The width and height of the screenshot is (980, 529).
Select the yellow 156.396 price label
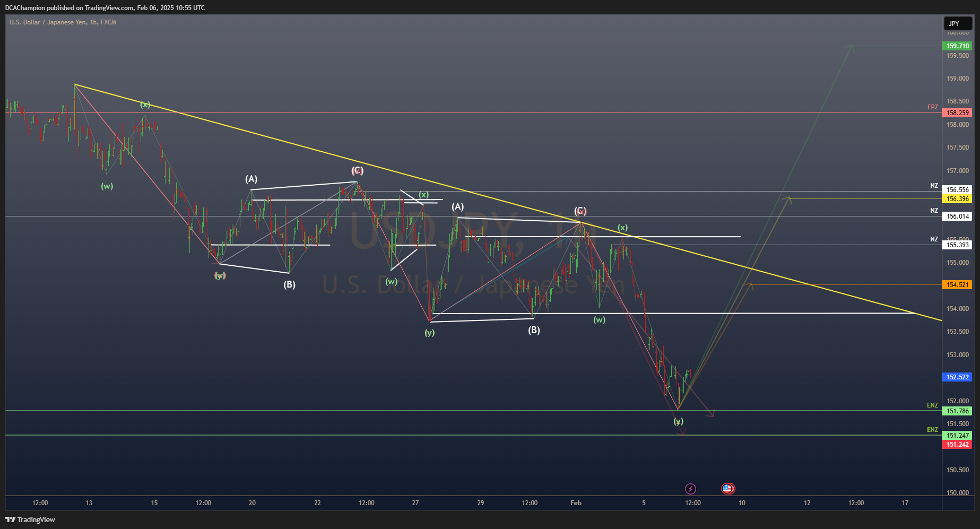(958, 199)
